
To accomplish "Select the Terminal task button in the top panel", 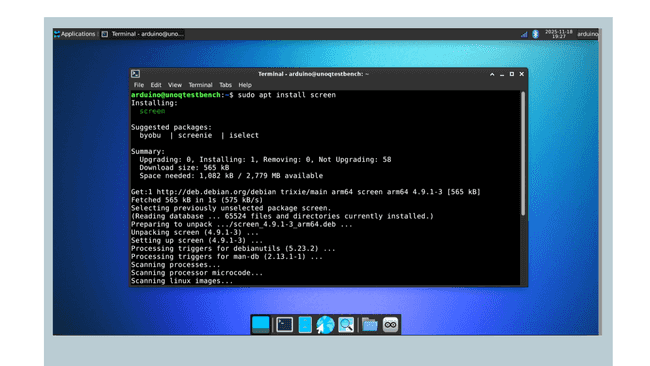I will coord(143,34).
